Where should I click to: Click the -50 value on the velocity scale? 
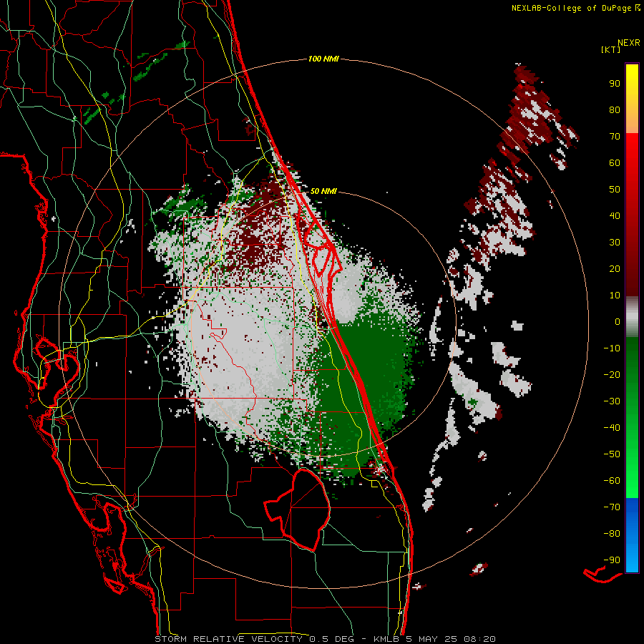pyautogui.click(x=612, y=454)
